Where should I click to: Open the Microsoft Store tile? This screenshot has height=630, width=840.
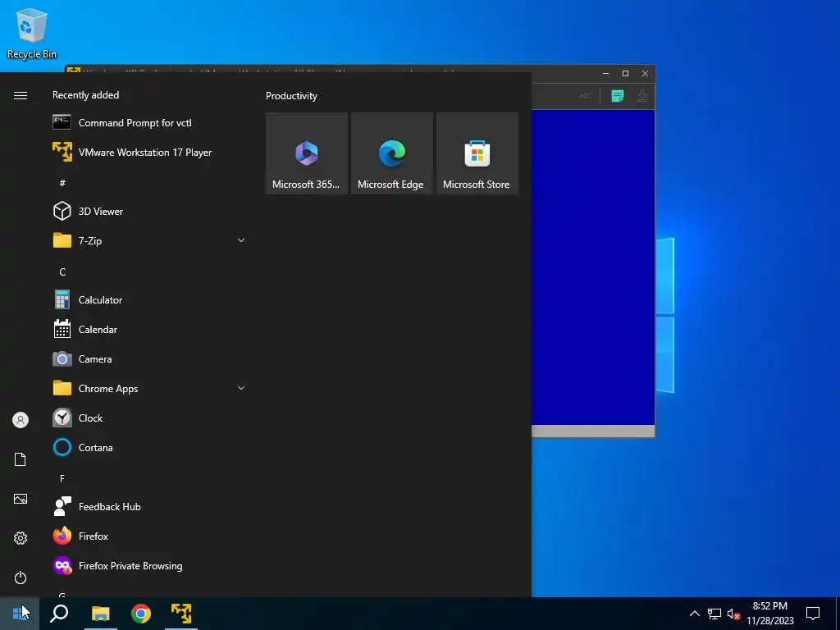coord(477,153)
